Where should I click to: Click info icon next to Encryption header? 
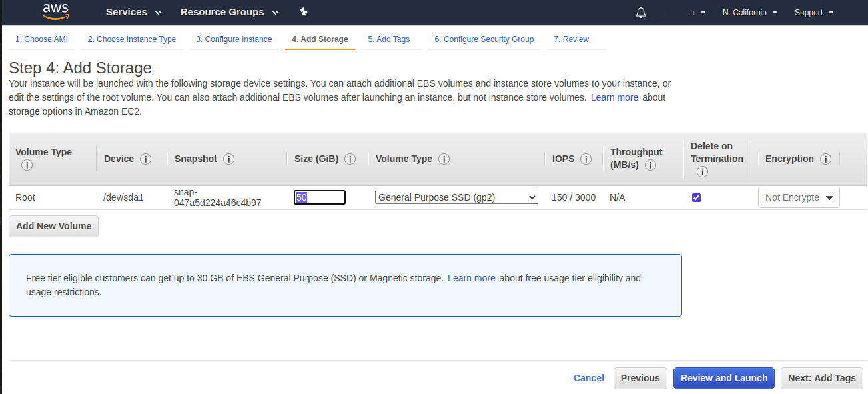point(825,159)
